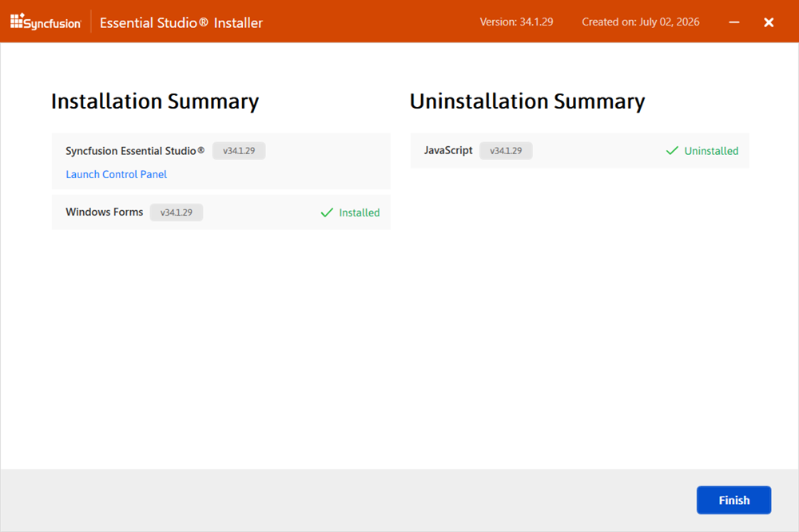
Task: Click the Version: 34.1.29 text in the header
Action: click(516, 22)
